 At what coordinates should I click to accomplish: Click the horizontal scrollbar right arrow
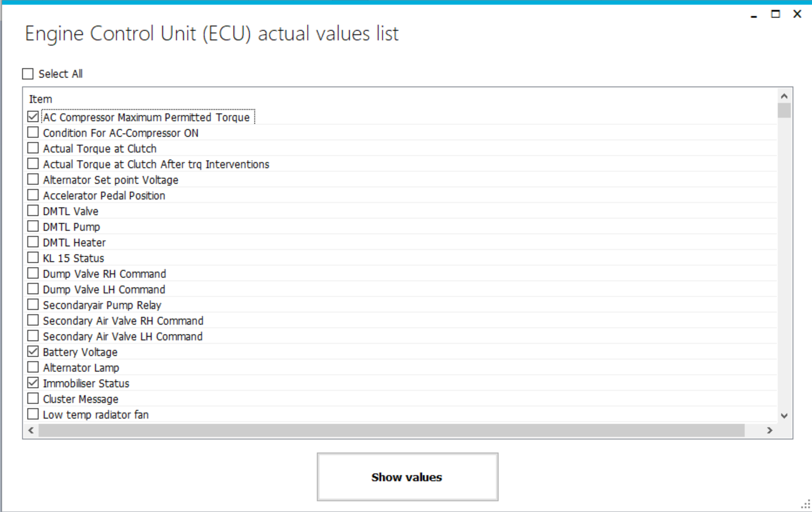pyautogui.click(x=770, y=431)
